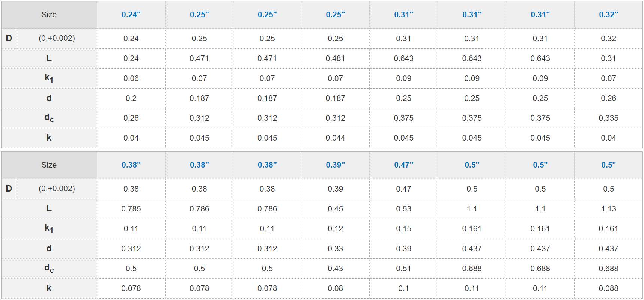
Task: Open the 0.24" size link
Action: (131, 15)
